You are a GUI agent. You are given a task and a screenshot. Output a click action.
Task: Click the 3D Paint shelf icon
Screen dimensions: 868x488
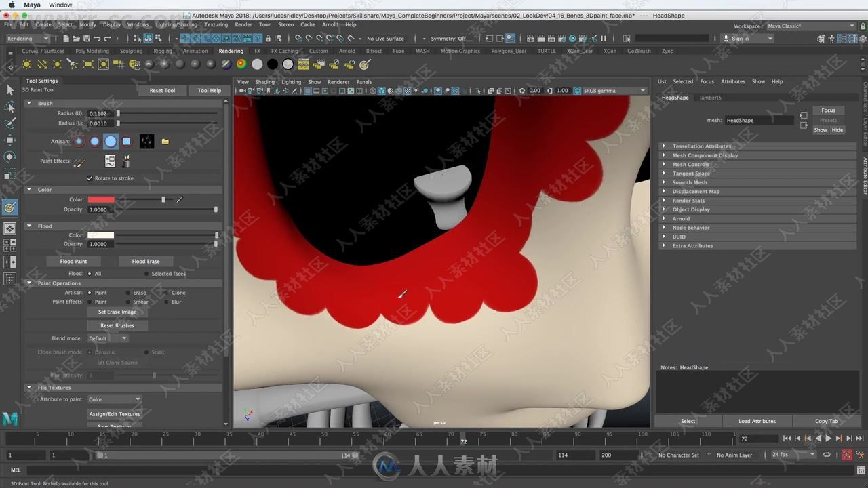tap(365, 64)
